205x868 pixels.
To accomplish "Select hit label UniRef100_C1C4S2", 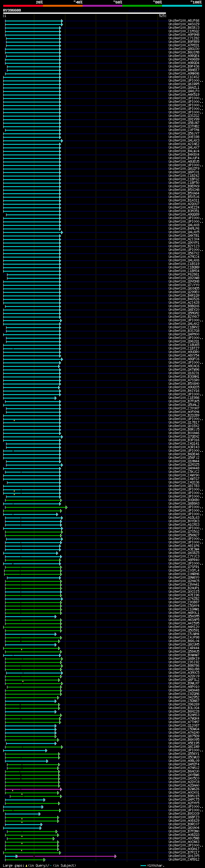I will pyautogui.click(x=184, y=77).
